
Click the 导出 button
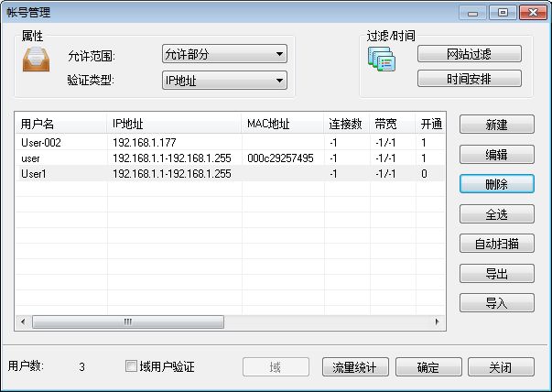[497, 273]
